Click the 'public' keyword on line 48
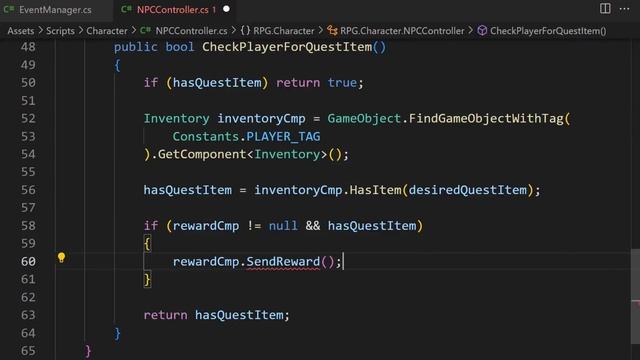 [x=136, y=47]
